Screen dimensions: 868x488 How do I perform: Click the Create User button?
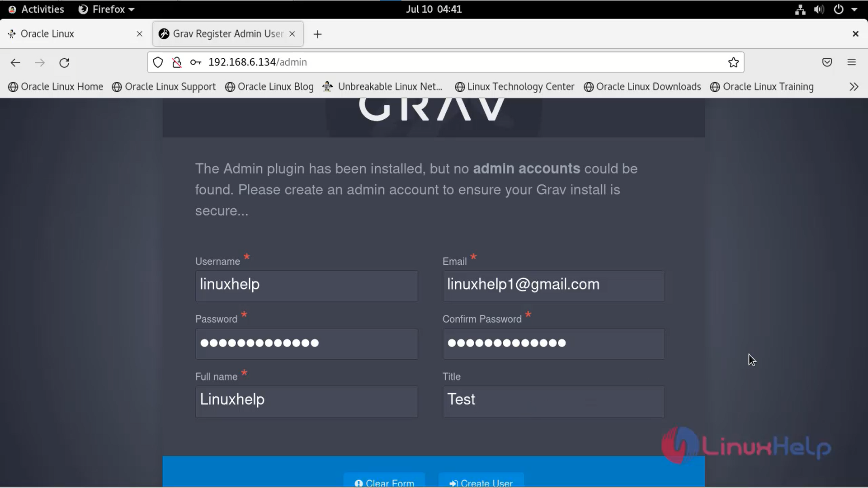481,481
